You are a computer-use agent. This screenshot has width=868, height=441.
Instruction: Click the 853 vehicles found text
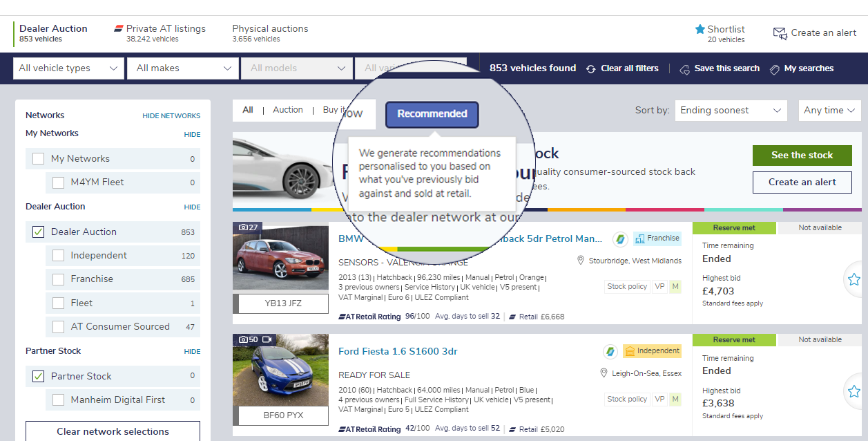coord(532,68)
